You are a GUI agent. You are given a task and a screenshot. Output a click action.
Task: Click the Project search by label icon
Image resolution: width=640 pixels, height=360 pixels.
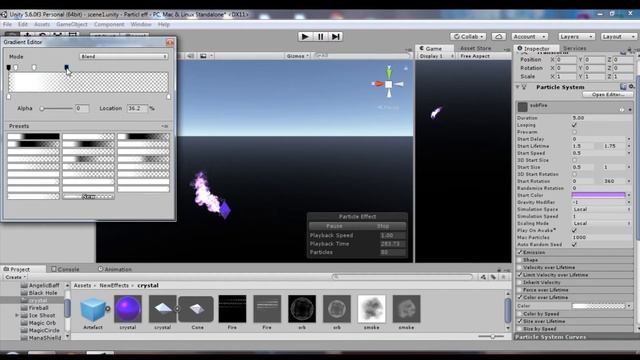[493, 277]
